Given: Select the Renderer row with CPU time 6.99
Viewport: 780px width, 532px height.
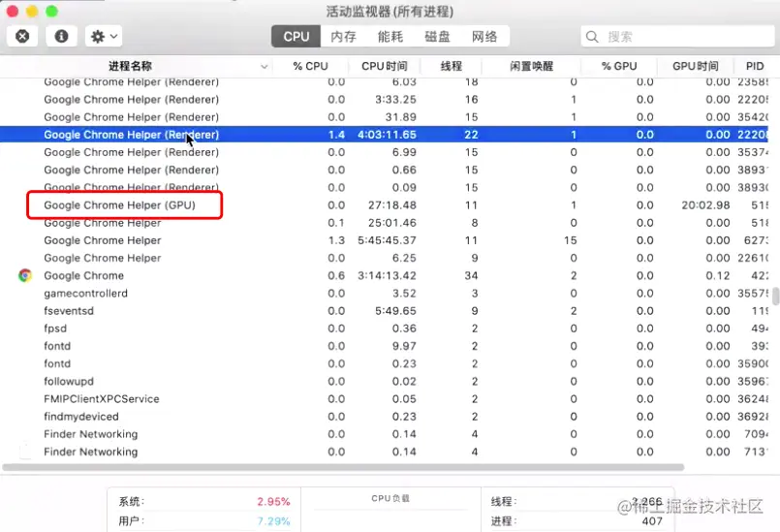Looking at the screenshot, I should click(x=384, y=152).
